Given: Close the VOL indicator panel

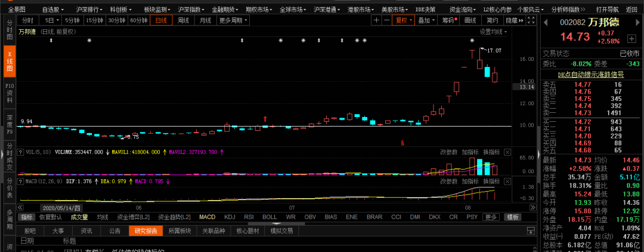Looking at the screenshot, I should (x=507, y=152).
